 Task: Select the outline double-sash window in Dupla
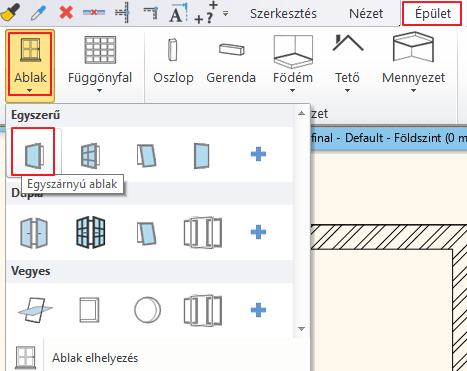[x=203, y=232]
